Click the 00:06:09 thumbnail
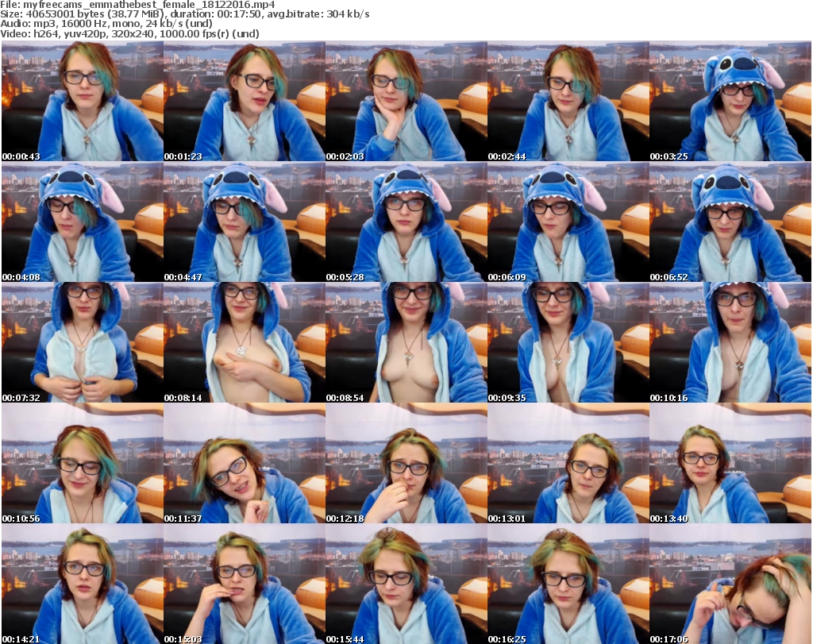Screen dimensions: 813x644 (568, 222)
